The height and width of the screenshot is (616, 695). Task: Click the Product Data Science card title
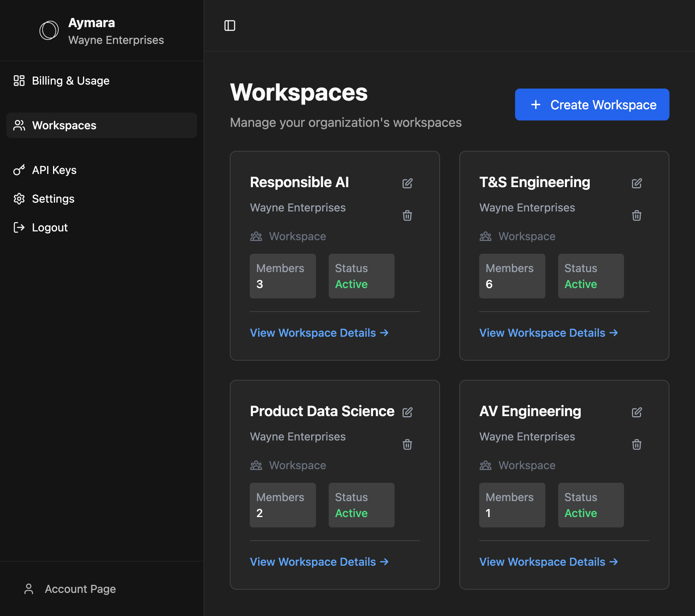(322, 411)
